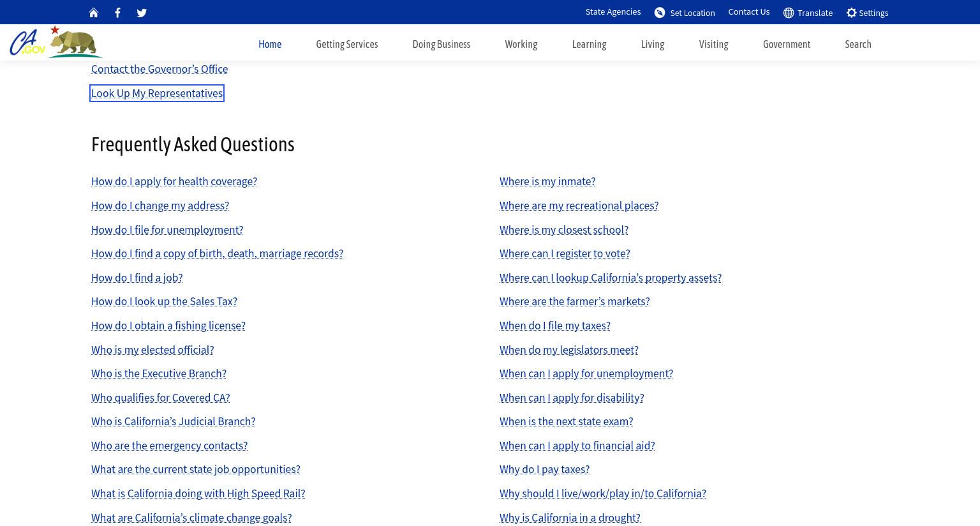Screen dimensions: 980x526
Task: Open 'How do I find a job?'
Action: pos(137,278)
